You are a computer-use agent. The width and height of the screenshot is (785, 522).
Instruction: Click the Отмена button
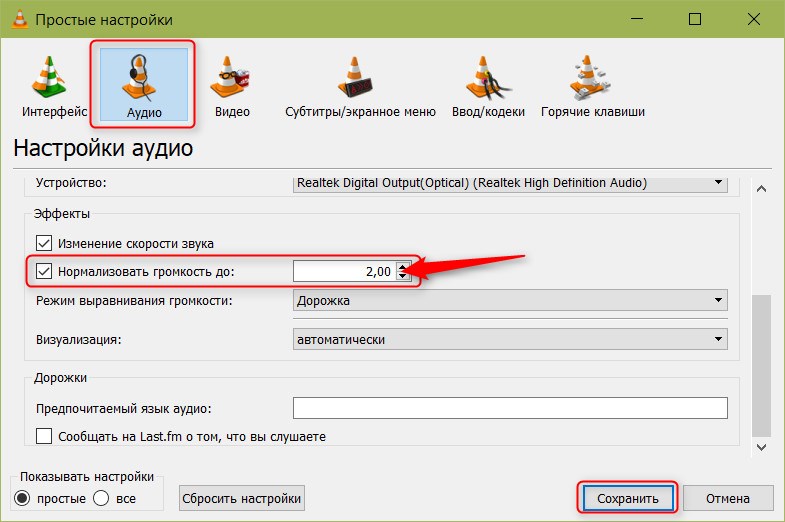[728, 498]
